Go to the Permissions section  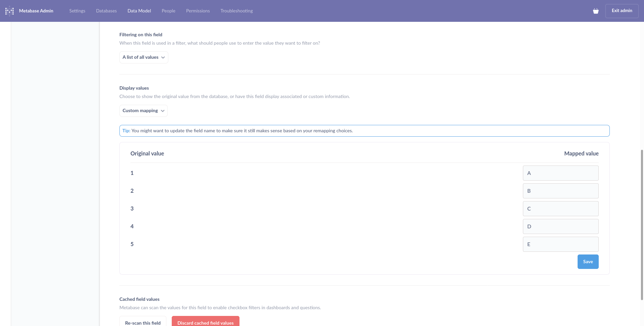(198, 11)
